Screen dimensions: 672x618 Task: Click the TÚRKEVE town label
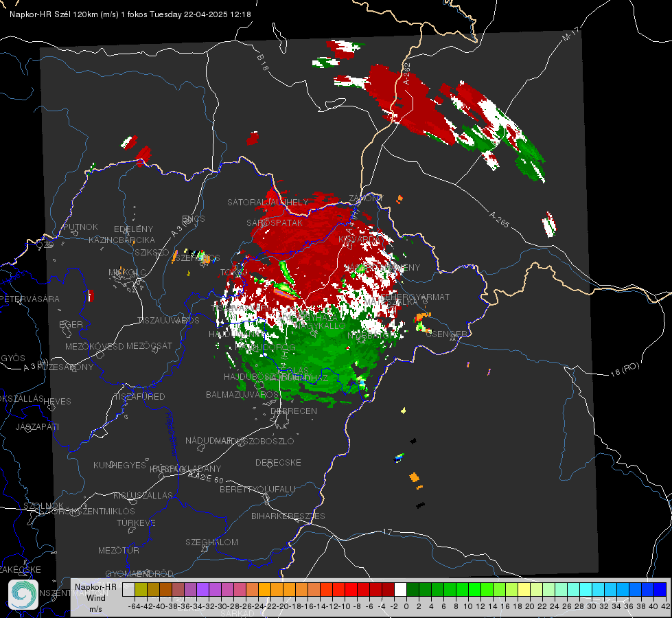tap(136, 523)
